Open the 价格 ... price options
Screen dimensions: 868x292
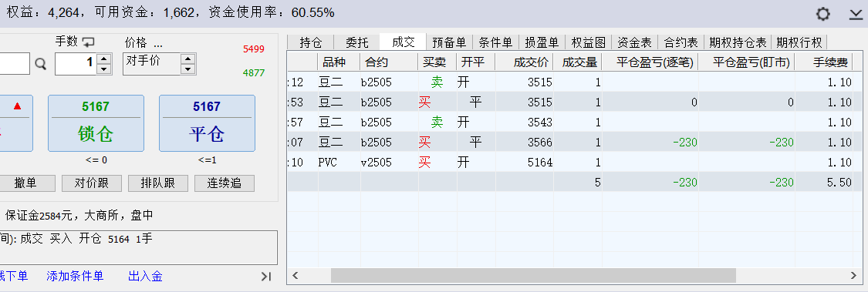(x=144, y=42)
